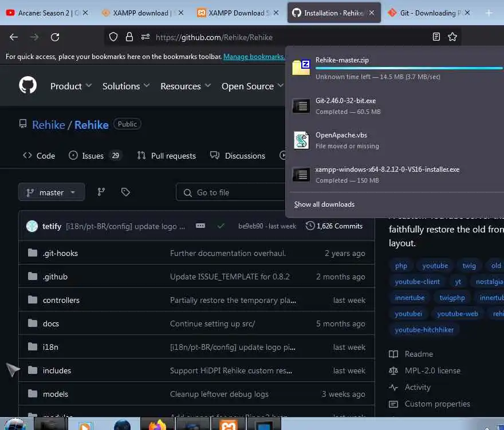504x430 pixels.
Task: Click the Manage bookmarks link
Action: point(254,57)
